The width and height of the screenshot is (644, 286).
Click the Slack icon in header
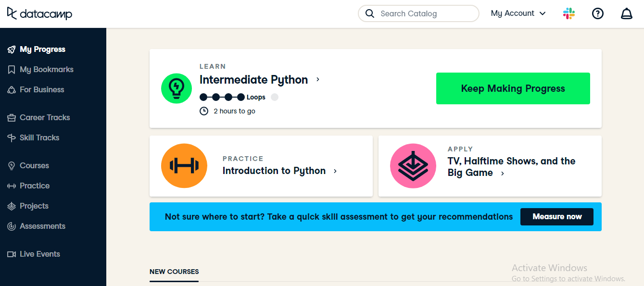[x=569, y=13]
